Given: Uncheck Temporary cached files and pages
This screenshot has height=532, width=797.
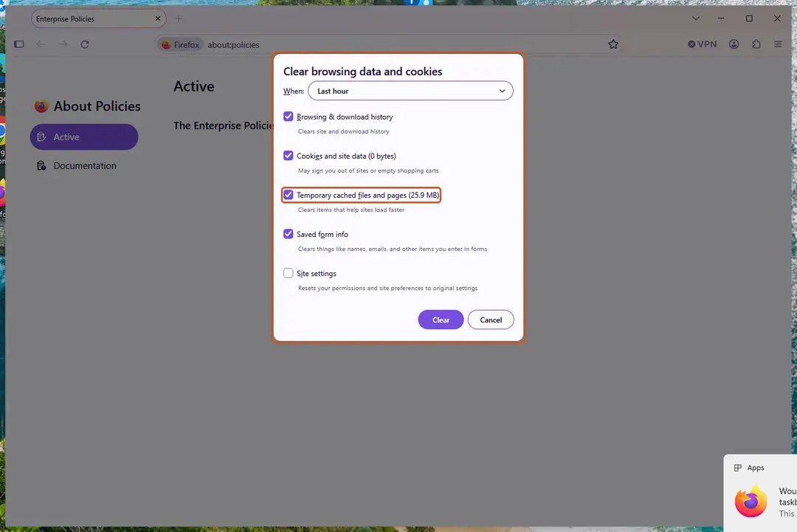Looking at the screenshot, I should click(x=289, y=195).
